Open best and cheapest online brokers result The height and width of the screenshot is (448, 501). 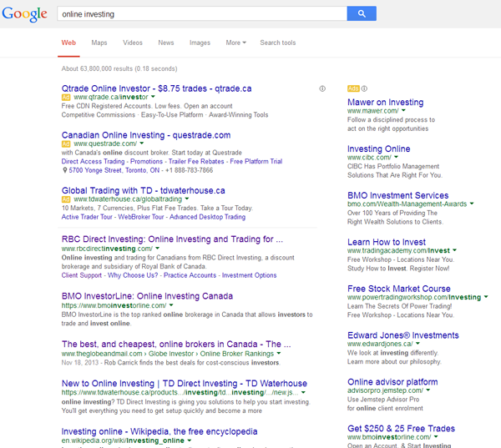click(x=176, y=345)
